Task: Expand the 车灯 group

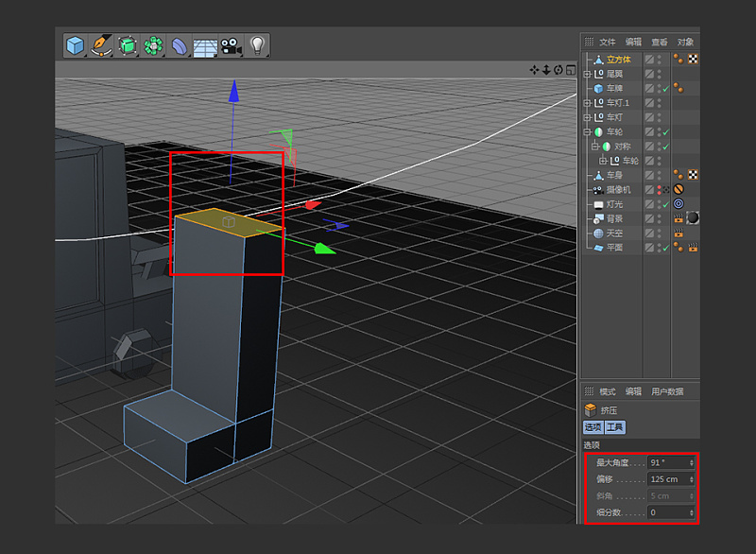Action: click(x=587, y=117)
